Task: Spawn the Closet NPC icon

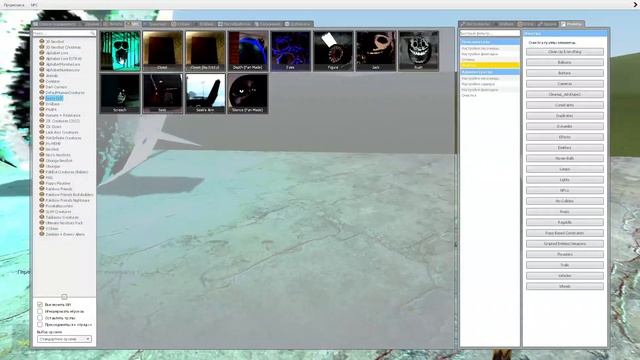Action: coord(162,51)
